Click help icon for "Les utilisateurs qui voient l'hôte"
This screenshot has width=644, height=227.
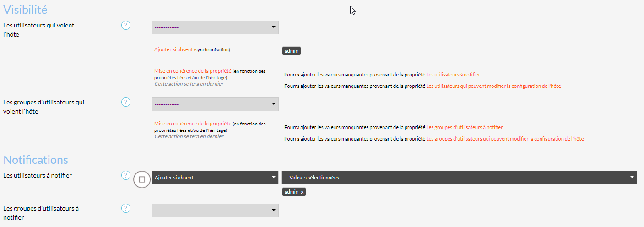pyautogui.click(x=126, y=25)
